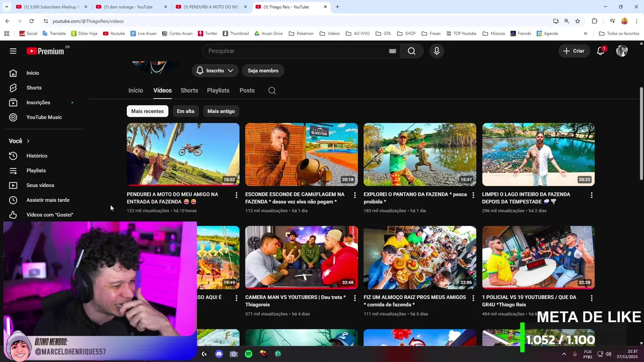Switch to the 5,000 Subscribers Mashup tab
644x362 pixels.
50,7
